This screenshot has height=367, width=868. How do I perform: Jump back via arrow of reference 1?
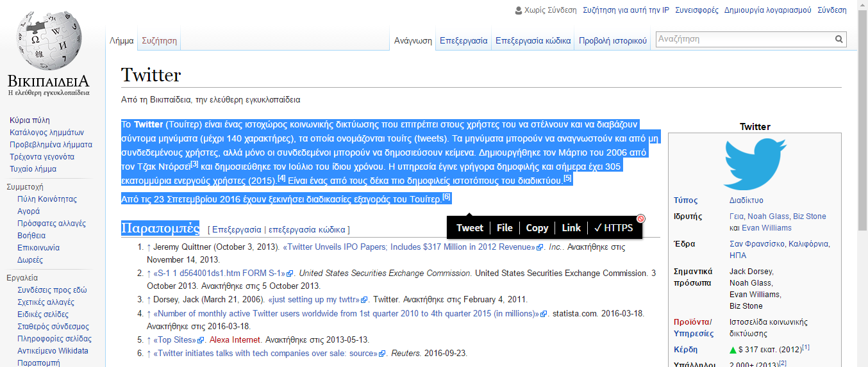coord(149,247)
